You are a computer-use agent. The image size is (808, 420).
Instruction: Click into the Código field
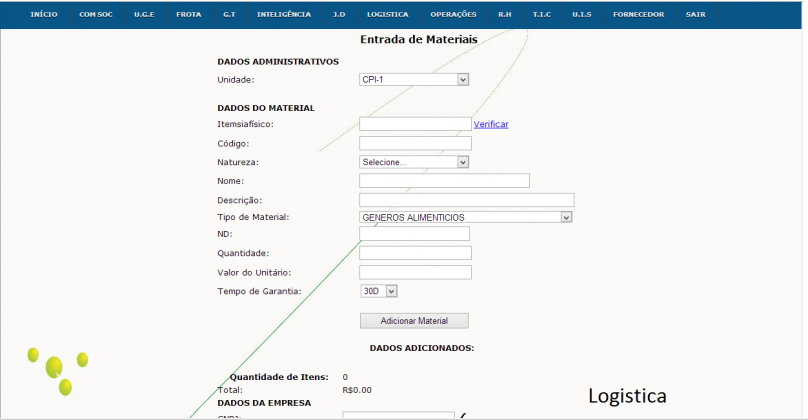(415, 144)
